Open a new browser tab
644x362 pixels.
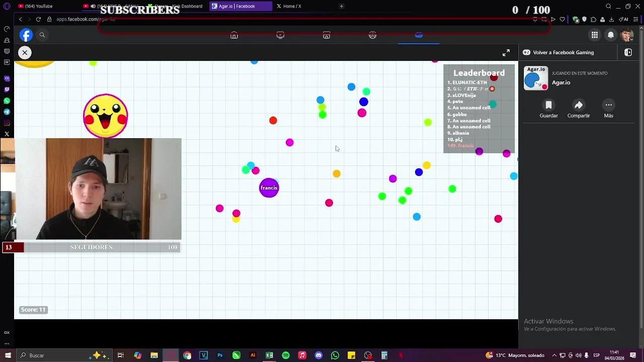click(x=341, y=6)
